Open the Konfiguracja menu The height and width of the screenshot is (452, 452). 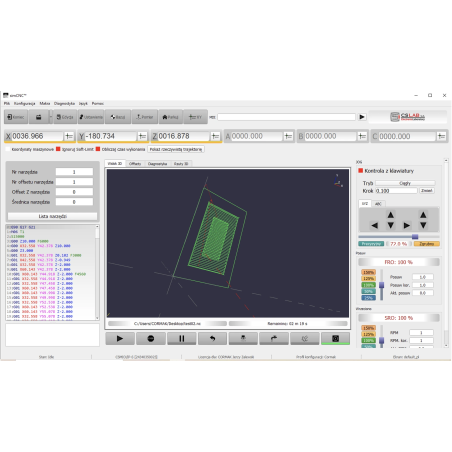point(25,104)
